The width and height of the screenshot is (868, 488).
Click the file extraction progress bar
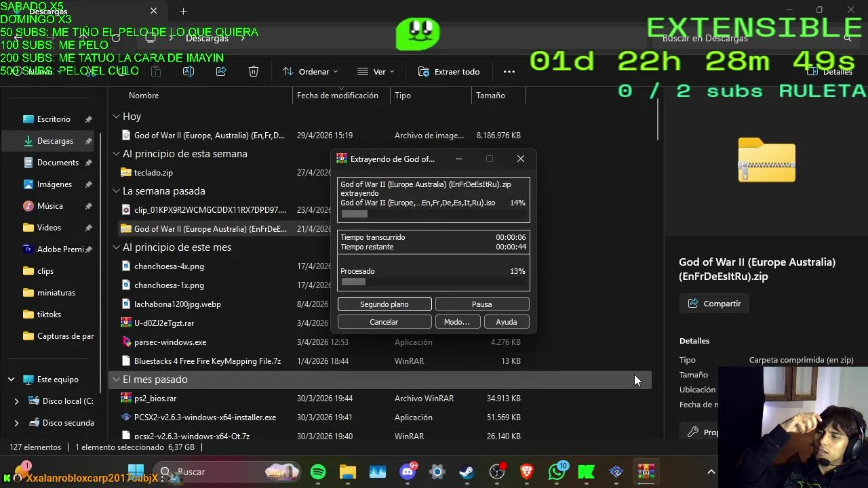tap(433, 214)
